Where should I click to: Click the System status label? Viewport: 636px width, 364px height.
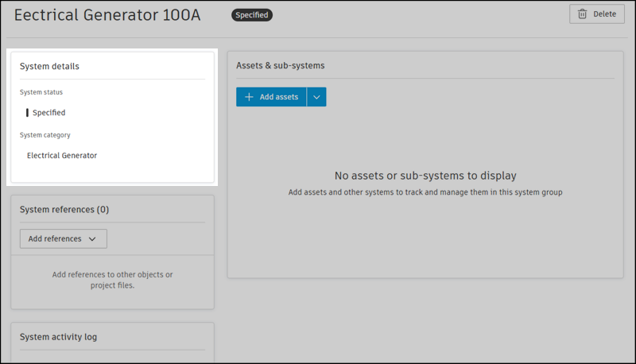[41, 92]
